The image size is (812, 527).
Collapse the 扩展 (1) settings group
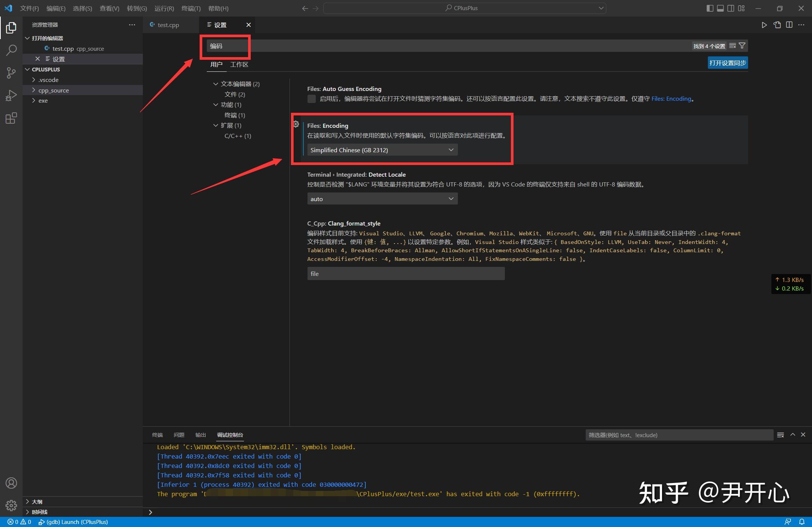[216, 125]
